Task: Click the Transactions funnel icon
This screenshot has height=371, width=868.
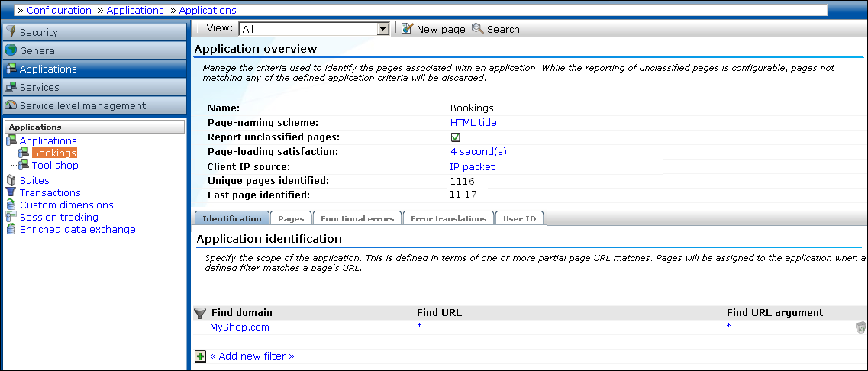Action: (11, 192)
